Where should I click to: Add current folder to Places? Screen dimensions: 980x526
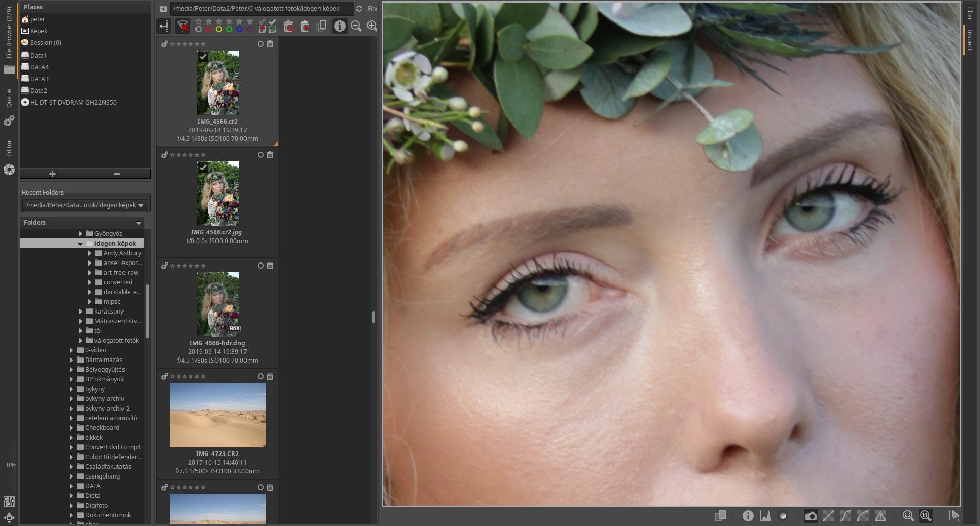click(x=52, y=174)
